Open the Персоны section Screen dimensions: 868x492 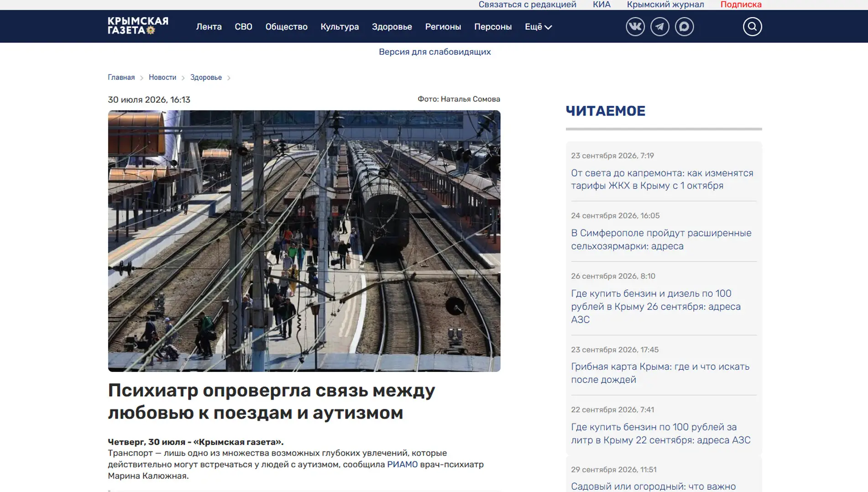[x=493, y=27]
